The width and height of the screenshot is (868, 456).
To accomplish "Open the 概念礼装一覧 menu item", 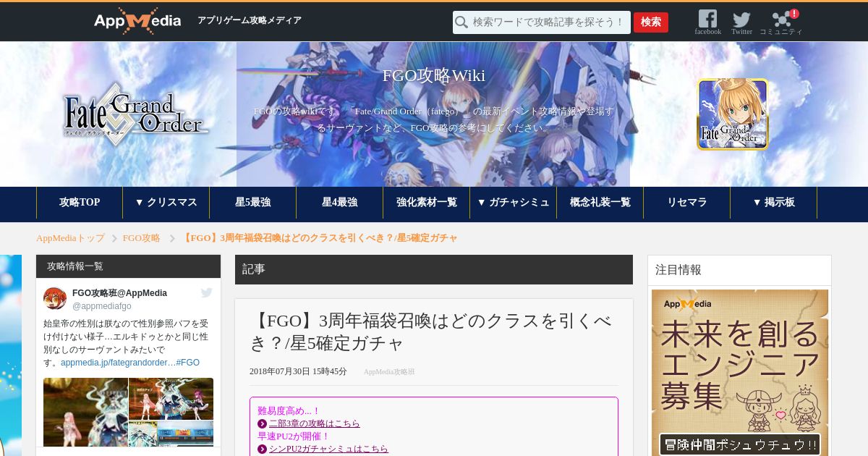I will [x=600, y=203].
